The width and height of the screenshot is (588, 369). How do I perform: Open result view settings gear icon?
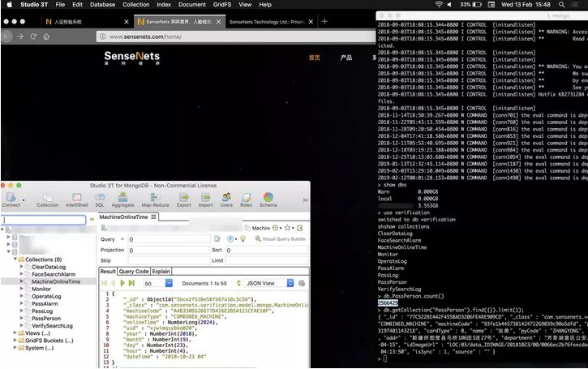point(302,283)
